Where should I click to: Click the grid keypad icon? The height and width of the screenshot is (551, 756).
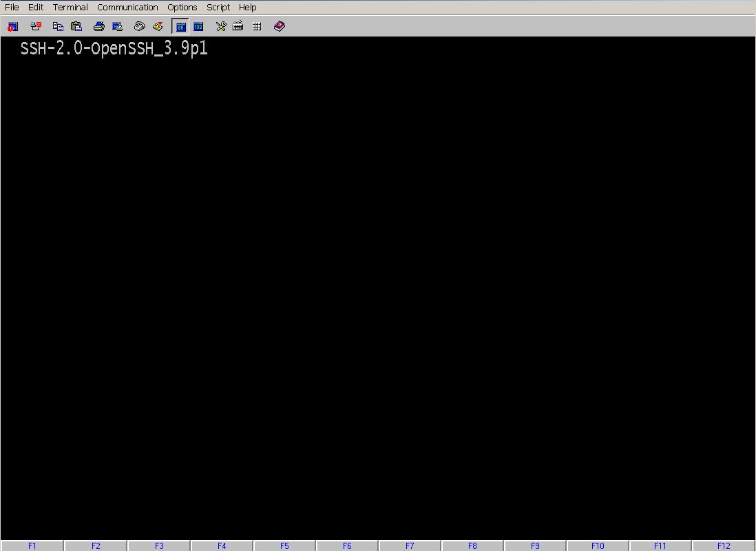pos(257,27)
